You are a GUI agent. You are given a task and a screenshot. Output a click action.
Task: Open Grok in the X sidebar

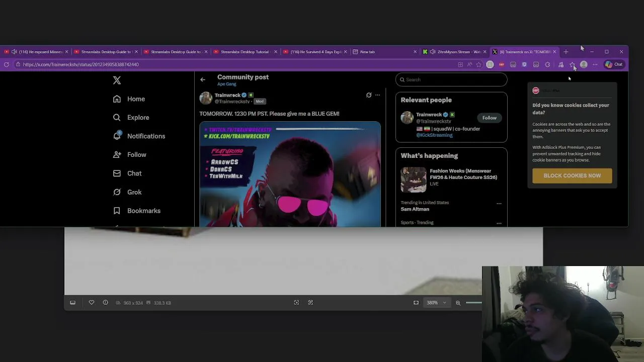127,192
